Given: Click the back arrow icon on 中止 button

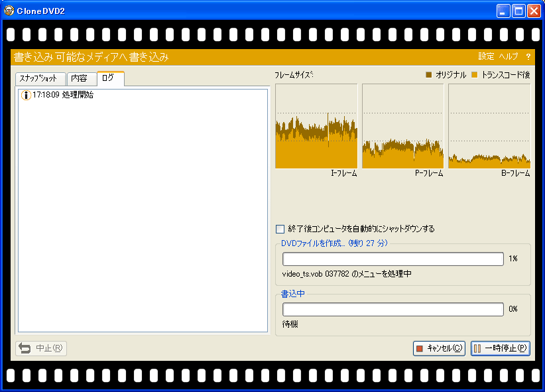Looking at the screenshot, I should (x=25, y=348).
